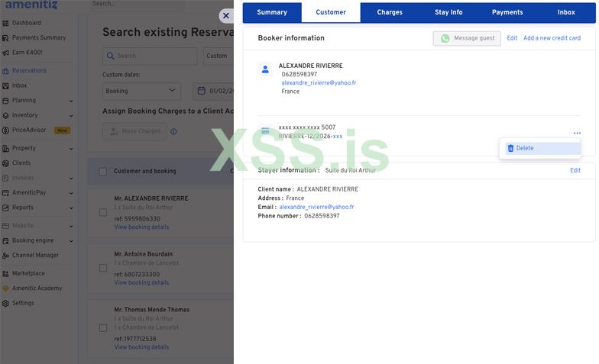The width and height of the screenshot is (599, 364).
Task: Click the Planning calendar icon
Action: point(5,101)
